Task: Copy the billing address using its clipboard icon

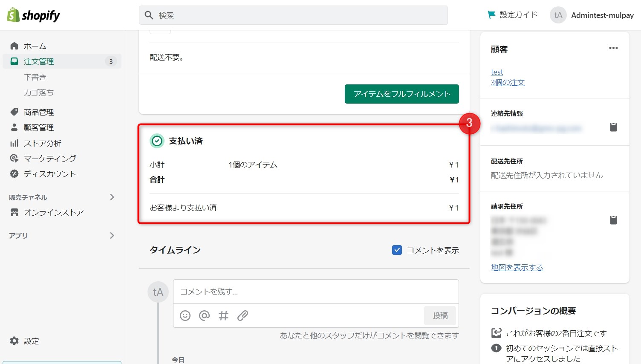Action: pyautogui.click(x=613, y=220)
